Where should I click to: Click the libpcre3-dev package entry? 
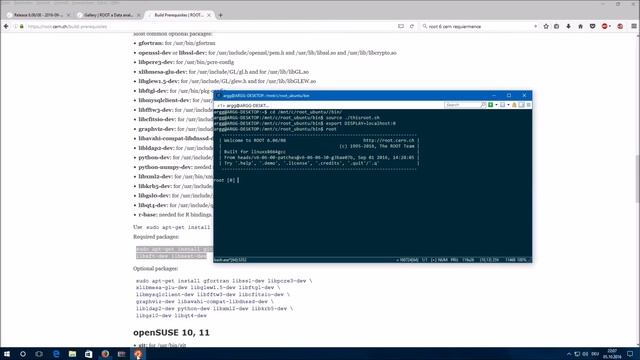point(186,62)
